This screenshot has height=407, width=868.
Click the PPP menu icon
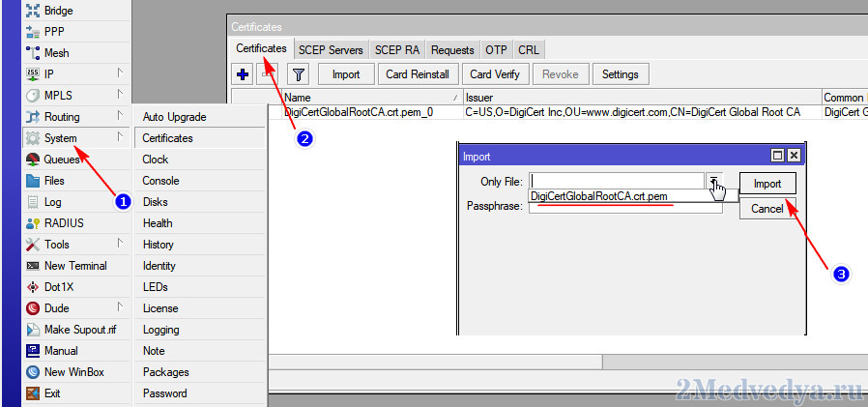point(33,32)
